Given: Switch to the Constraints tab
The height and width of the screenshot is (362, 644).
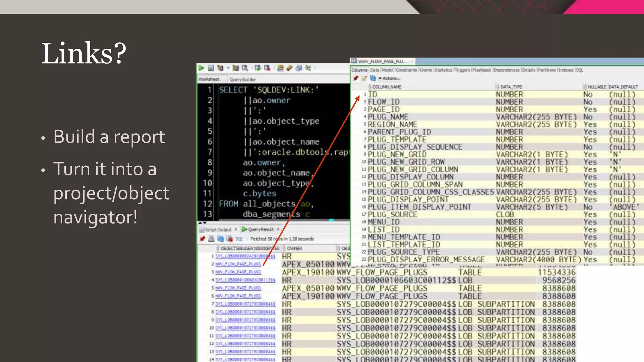Looking at the screenshot, I should pos(406,70).
